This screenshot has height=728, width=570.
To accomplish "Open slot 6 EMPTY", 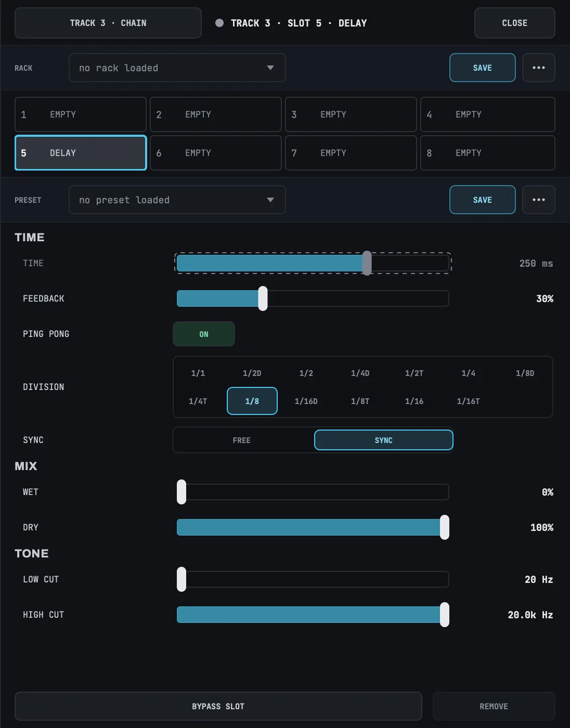I will 216,153.
